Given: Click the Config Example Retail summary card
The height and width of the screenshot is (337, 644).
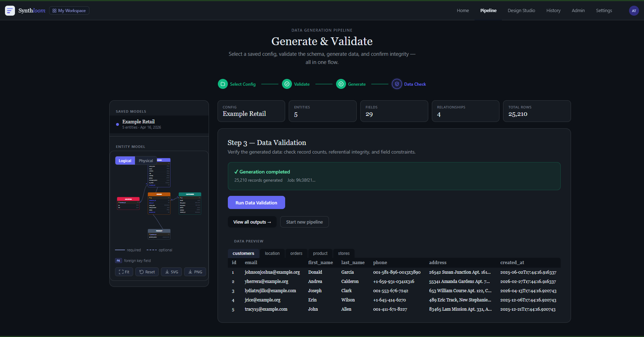Looking at the screenshot, I should tap(251, 111).
